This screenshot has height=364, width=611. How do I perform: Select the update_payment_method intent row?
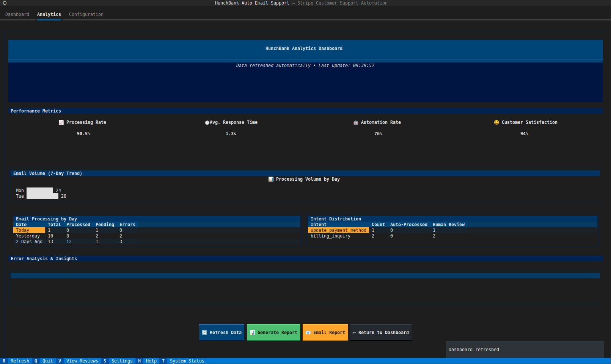(x=338, y=230)
